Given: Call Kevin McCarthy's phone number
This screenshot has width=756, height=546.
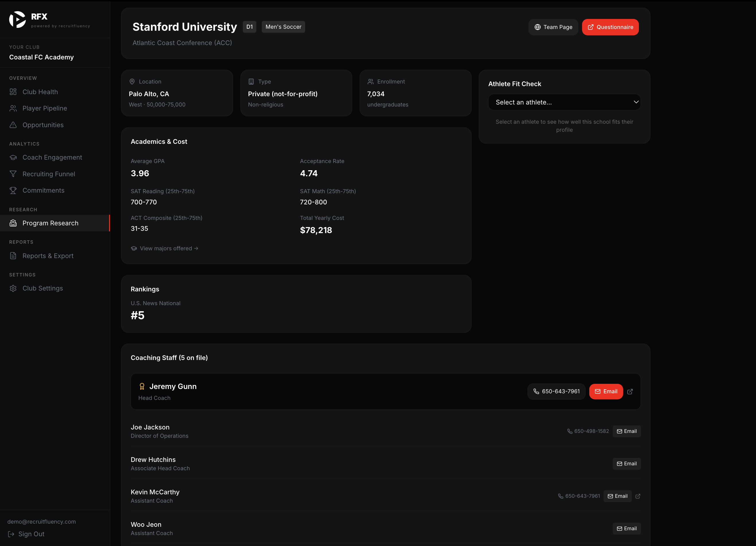Looking at the screenshot, I should tap(579, 496).
